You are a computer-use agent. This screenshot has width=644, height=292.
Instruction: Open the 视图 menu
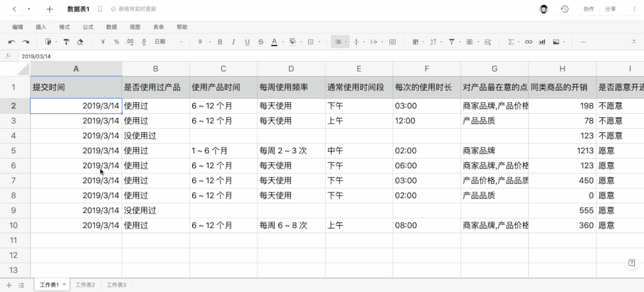[135, 27]
